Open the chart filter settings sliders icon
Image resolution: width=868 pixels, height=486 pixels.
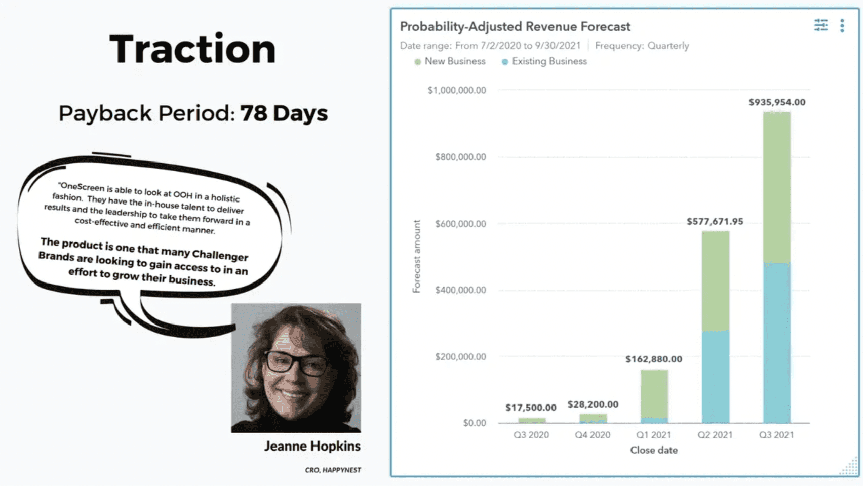(821, 25)
